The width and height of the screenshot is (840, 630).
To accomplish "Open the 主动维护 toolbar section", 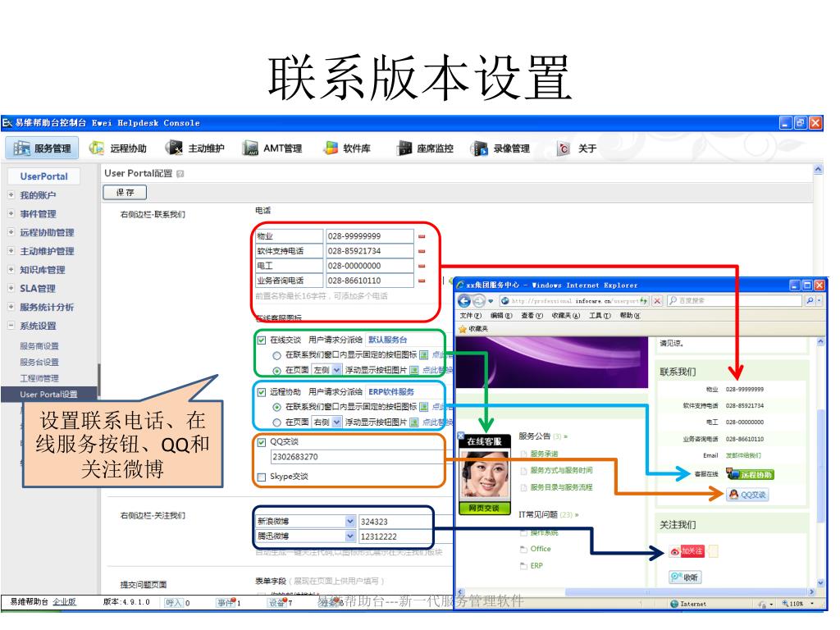I will pyautogui.click(x=195, y=148).
